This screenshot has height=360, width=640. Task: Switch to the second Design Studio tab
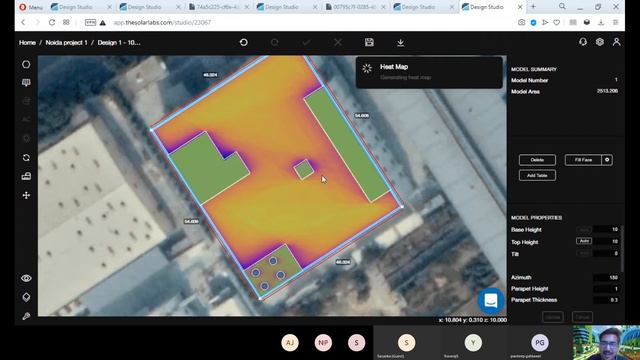[x=149, y=7]
